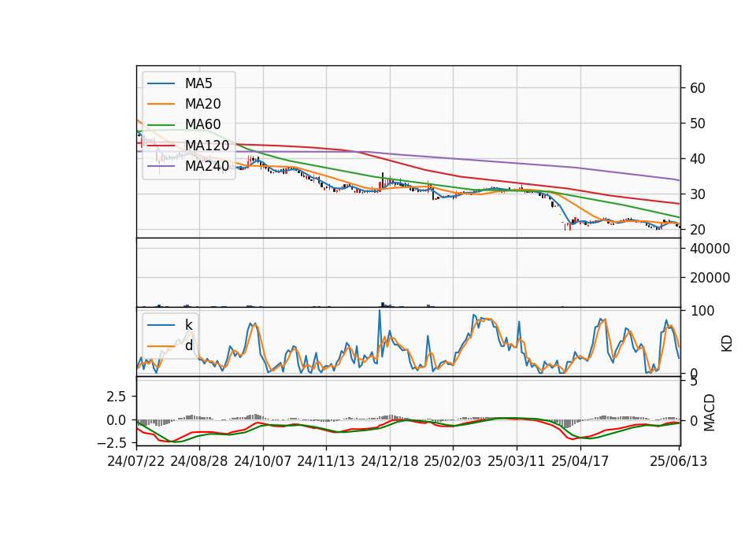
Task: Click the 25/06/13 date axis label
Action: (678, 461)
